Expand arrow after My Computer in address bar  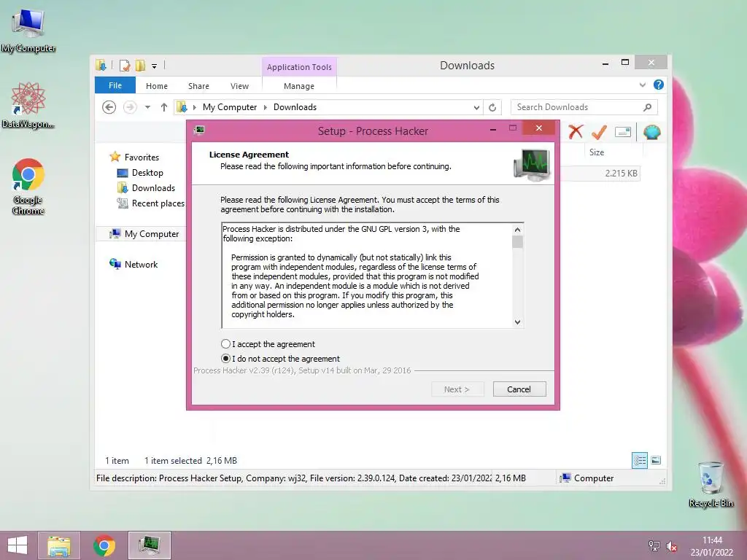click(266, 107)
